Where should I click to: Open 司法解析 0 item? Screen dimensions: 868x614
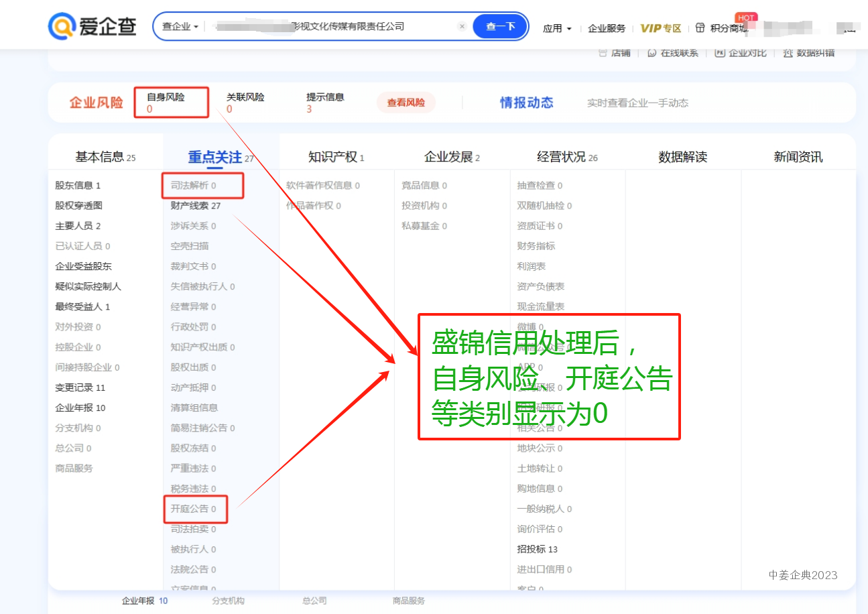(x=193, y=186)
